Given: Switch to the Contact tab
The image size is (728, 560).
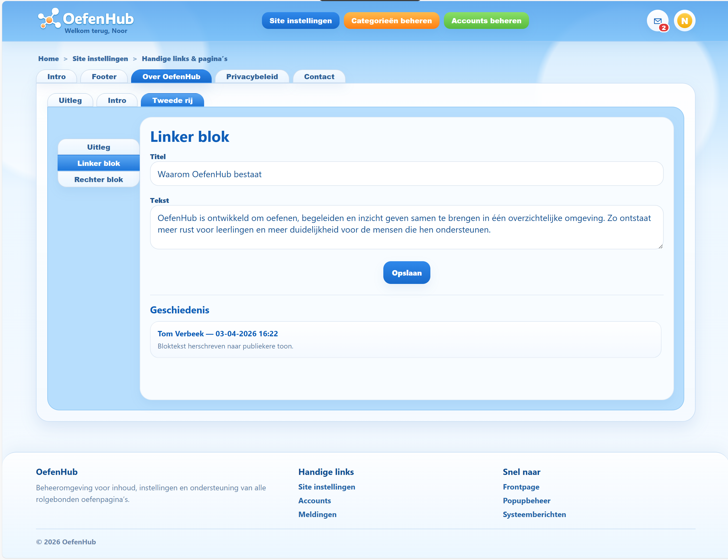Looking at the screenshot, I should (319, 77).
